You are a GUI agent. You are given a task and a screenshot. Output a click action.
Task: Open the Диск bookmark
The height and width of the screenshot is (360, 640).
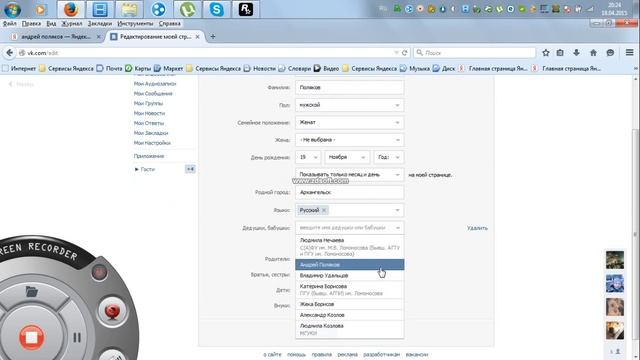[x=444, y=69]
